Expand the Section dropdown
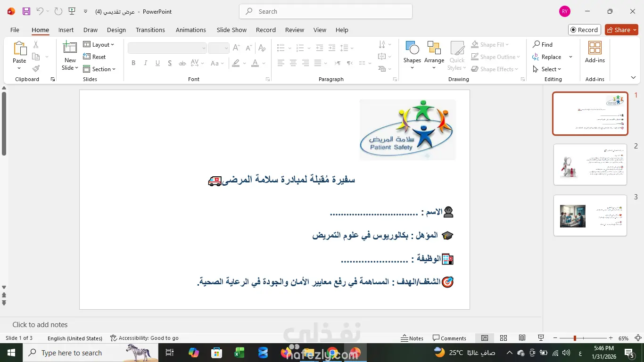 click(99, 69)
